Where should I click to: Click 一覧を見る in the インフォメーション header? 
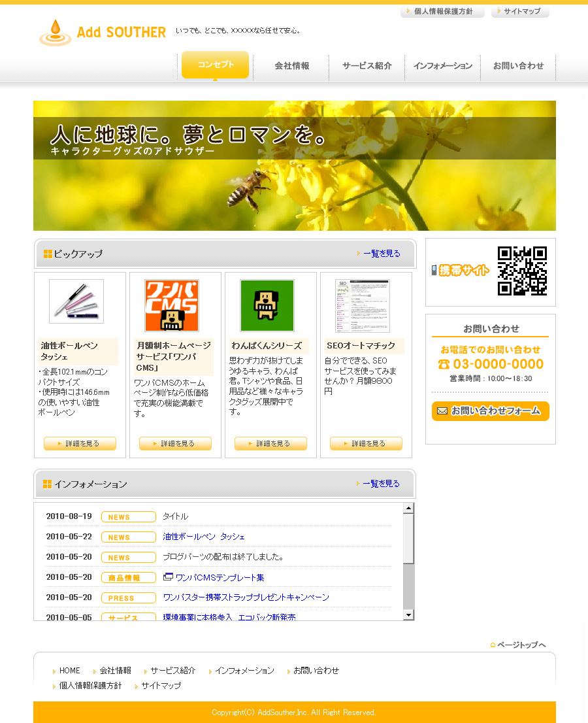click(380, 484)
